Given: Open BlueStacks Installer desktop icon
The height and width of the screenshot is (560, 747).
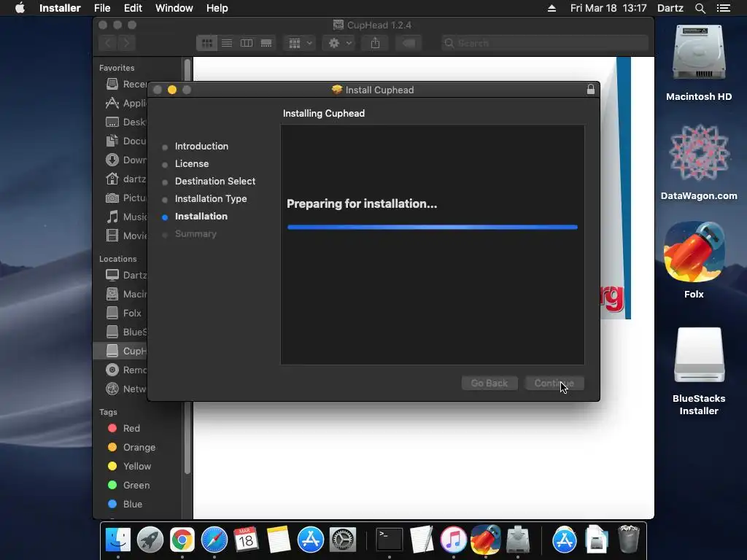Looking at the screenshot, I should point(699,371).
